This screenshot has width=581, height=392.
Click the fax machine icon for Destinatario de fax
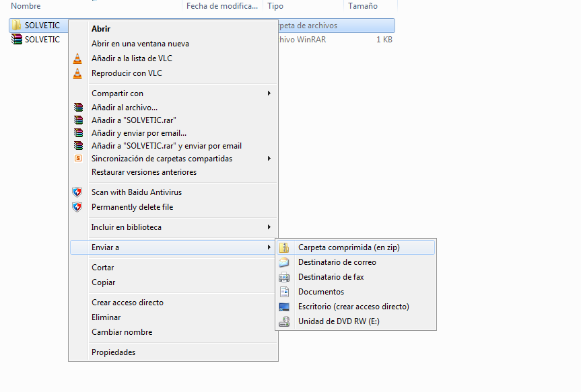point(284,277)
